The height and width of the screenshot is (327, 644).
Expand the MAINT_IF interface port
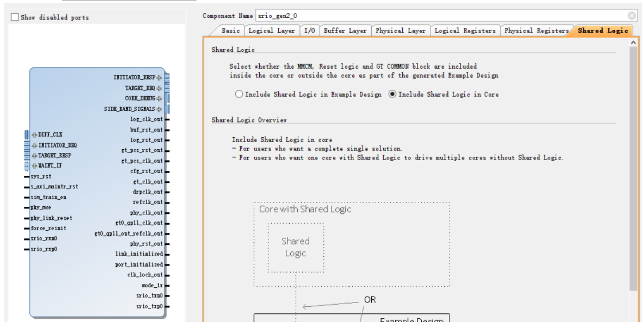click(x=34, y=166)
